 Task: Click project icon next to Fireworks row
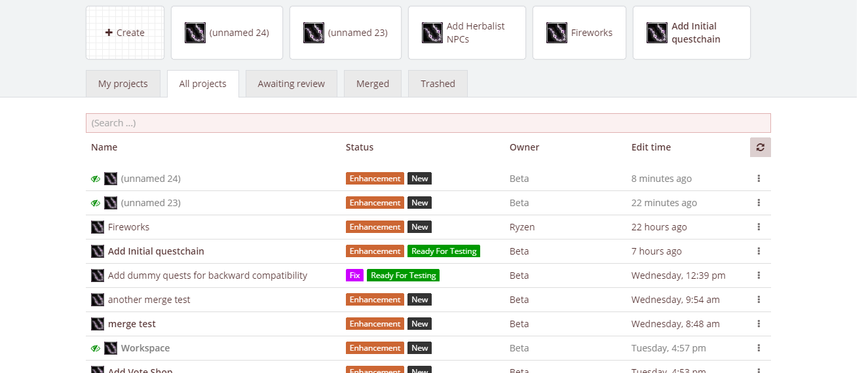pos(98,227)
